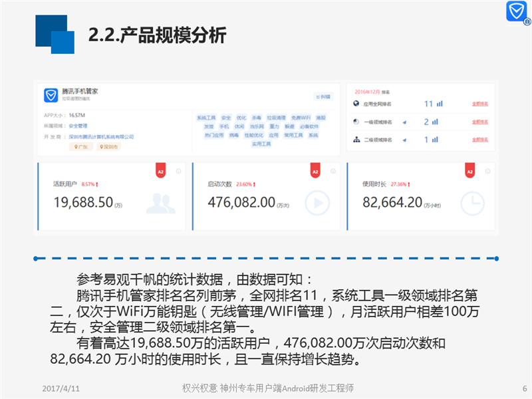Click the 性能优化 tag
532x399 pixels.
pyautogui.click(x=254, y=136)
